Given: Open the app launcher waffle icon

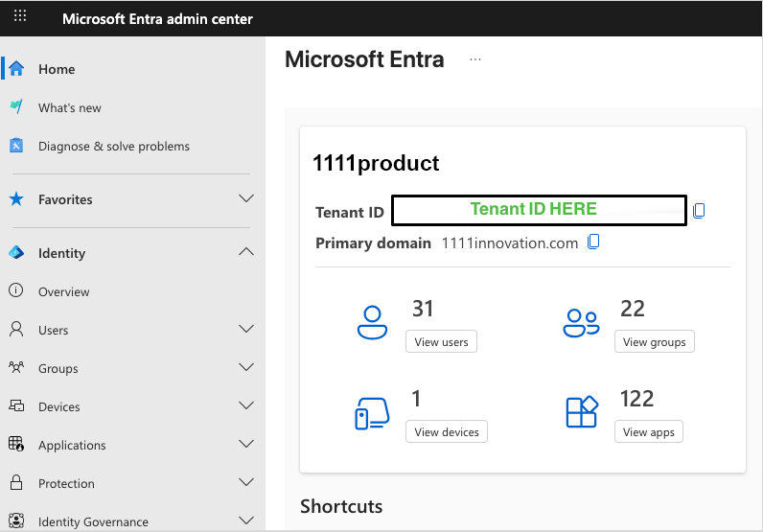Looking at the screenshot, I should coord(20,15).
